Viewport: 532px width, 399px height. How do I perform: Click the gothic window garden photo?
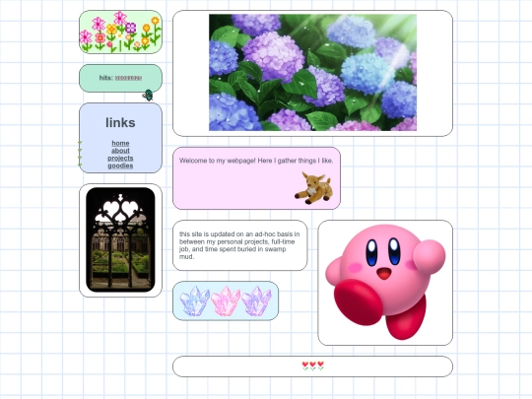pos(120,239)
